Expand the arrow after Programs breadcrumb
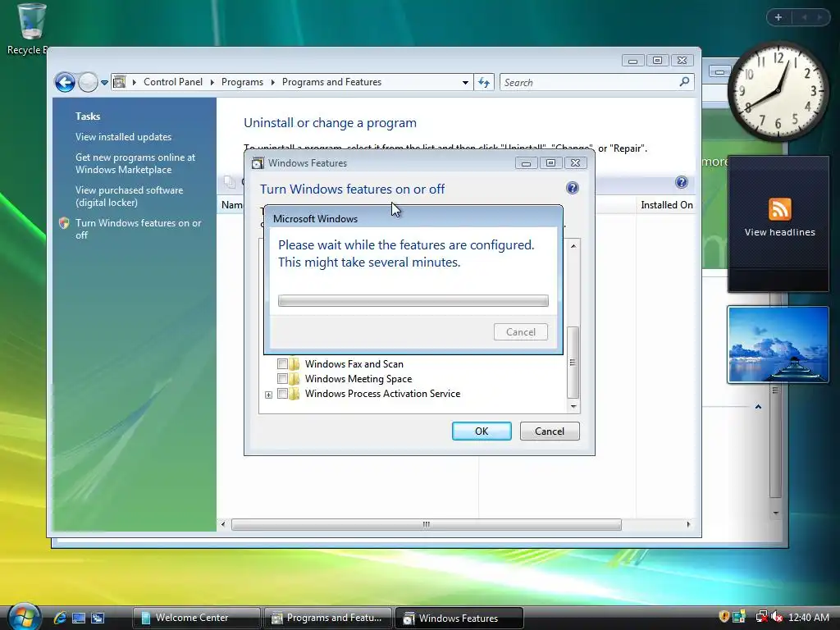The image size is (840, 630). click(272, 82)
